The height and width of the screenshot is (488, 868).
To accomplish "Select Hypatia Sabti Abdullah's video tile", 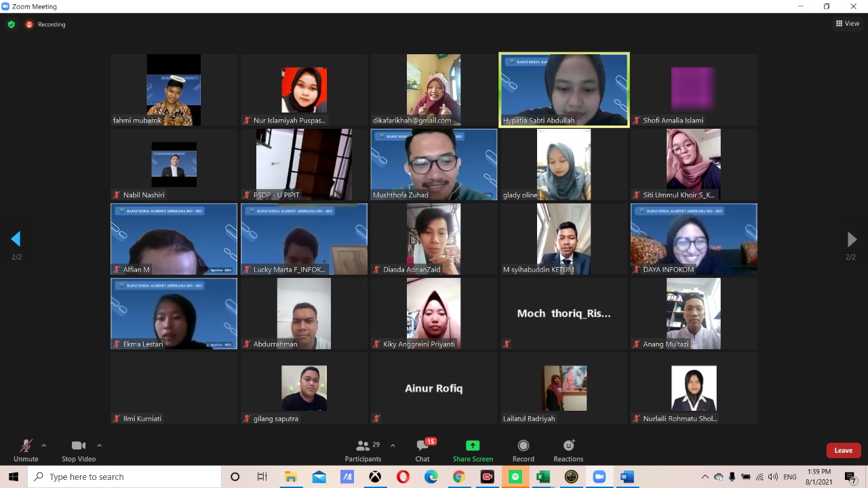I will [x=564, y=89].
